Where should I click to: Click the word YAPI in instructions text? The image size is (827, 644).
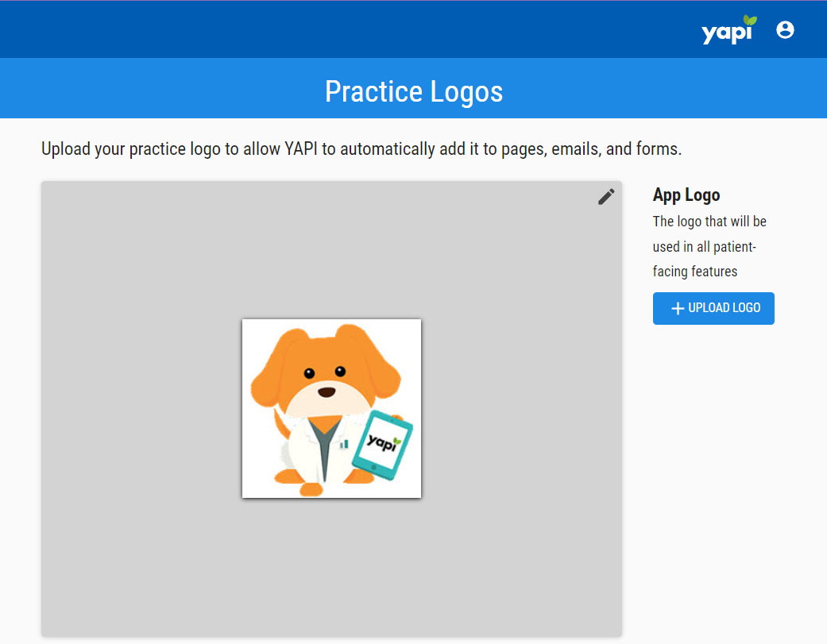tap(300, 149)
